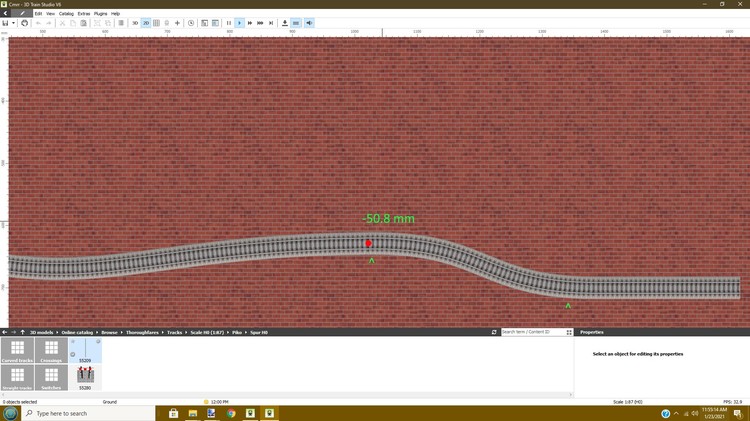Click the catalog forward arrow
The height and width of the screenshot is (421, 750).
(13, 332)
